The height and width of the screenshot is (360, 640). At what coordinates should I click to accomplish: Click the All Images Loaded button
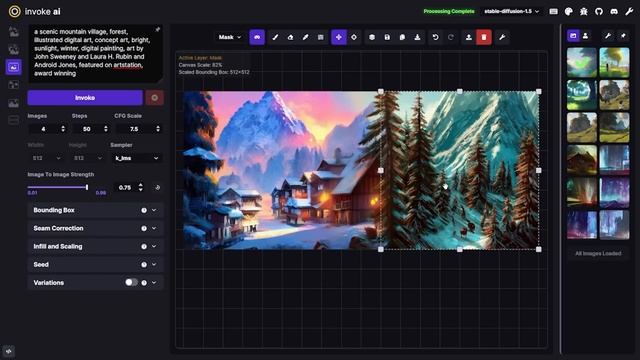point(598,253)
